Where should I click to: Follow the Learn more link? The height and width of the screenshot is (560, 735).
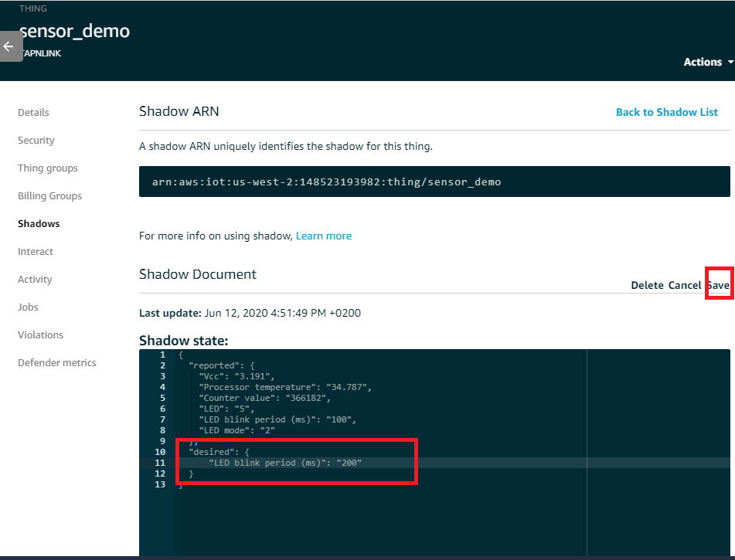click(323, 236)
